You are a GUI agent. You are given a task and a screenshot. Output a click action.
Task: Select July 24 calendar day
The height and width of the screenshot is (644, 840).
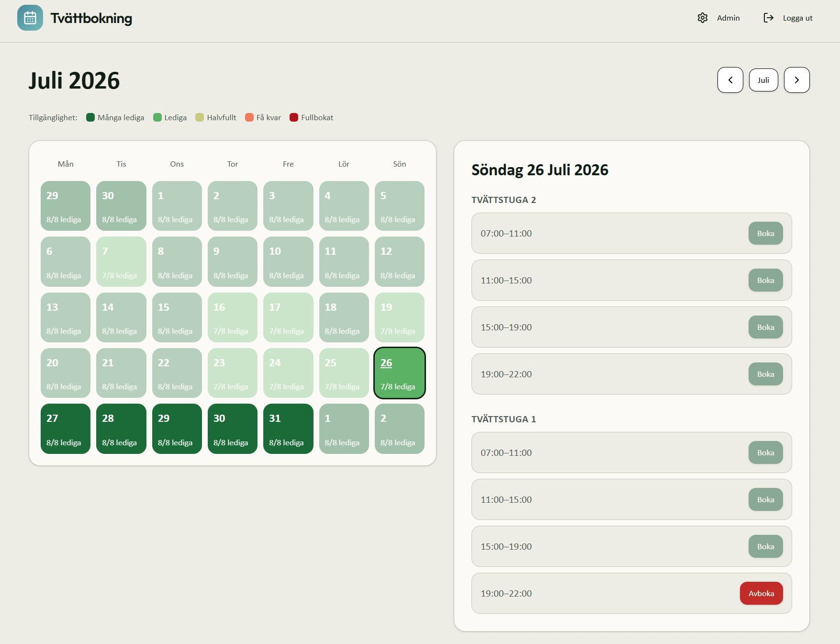288,373
